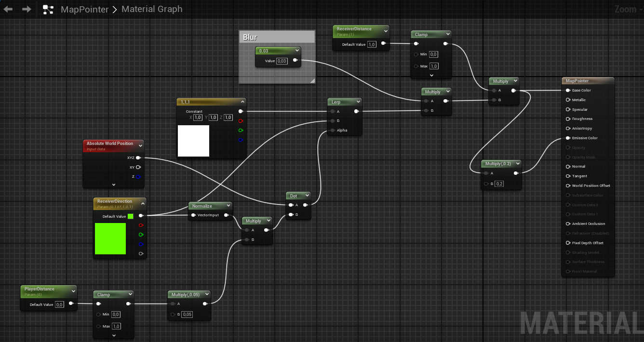Click the Normalize node's VectorInput pin
This screenshot has width=644, height=342.
[193, 215]
